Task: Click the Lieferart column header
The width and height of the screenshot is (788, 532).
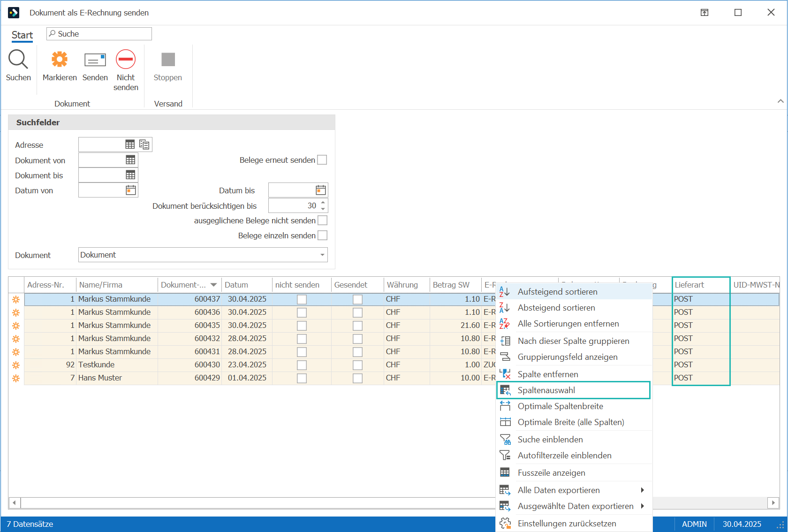Action: pos(701,285)
